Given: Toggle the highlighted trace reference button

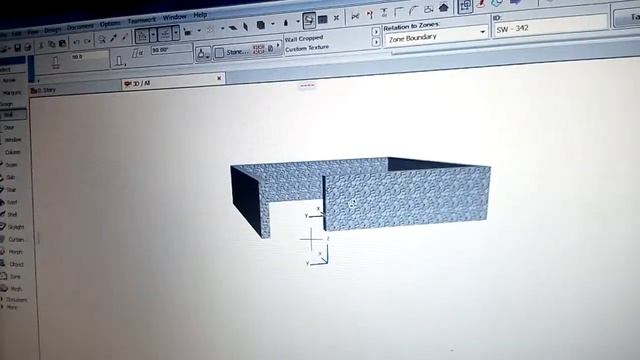Looking at the screenshot, I should click(x=309, y=20).
